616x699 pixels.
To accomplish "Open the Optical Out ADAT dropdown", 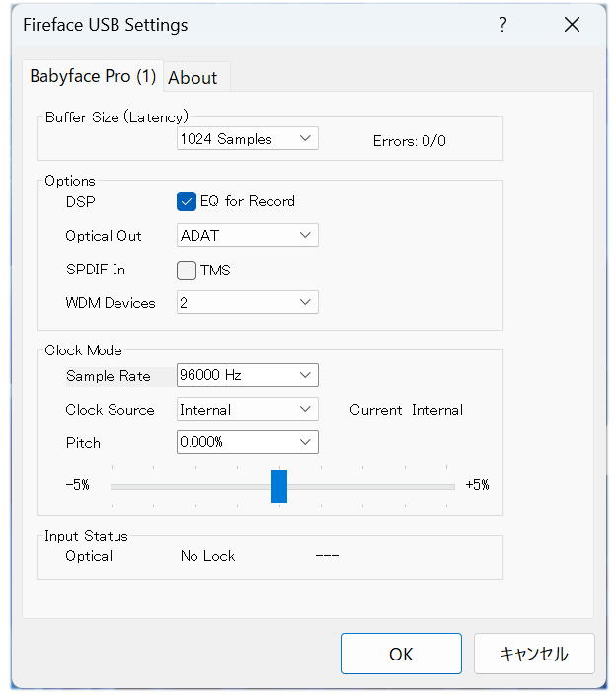I will [x=248, y=235].
